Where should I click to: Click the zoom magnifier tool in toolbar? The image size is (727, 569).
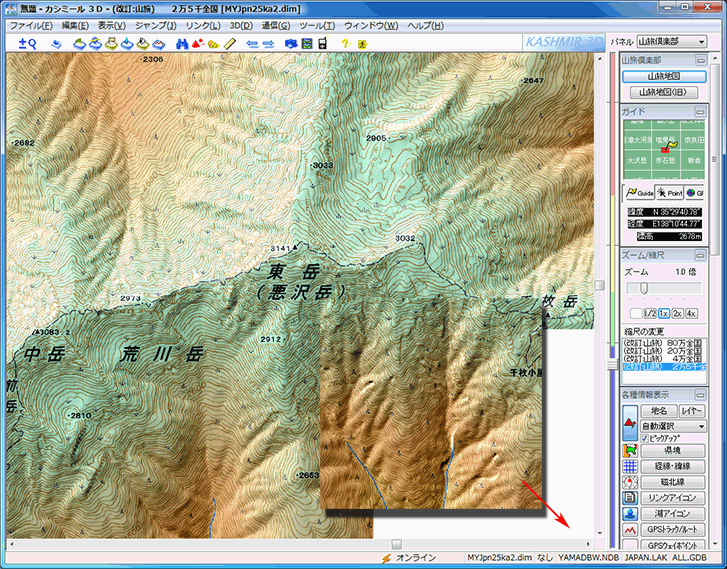(26, 44)
